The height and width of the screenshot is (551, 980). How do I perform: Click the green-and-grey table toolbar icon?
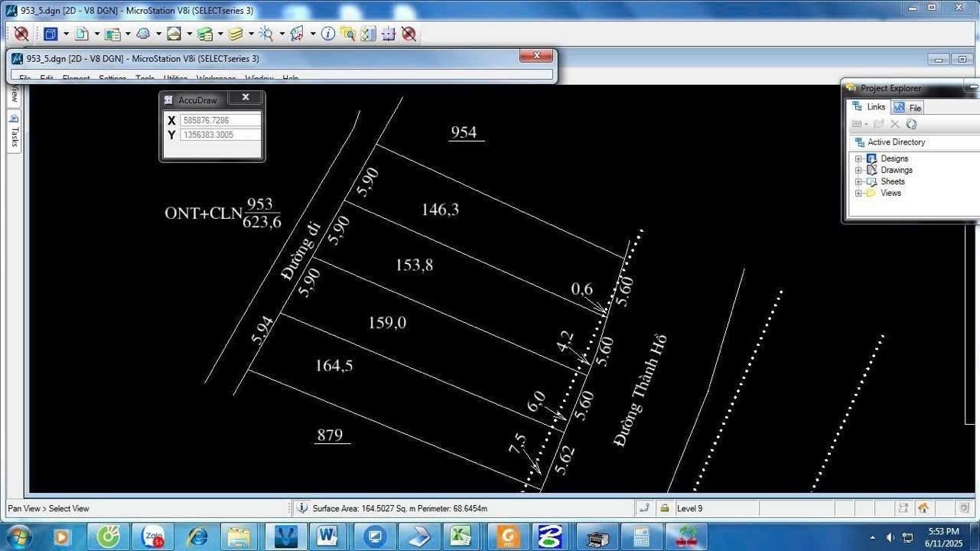click(x=112, y=34)
